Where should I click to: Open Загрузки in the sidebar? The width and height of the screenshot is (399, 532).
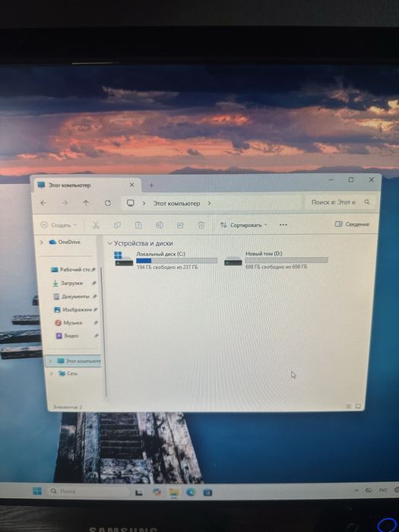pos(68,283)
